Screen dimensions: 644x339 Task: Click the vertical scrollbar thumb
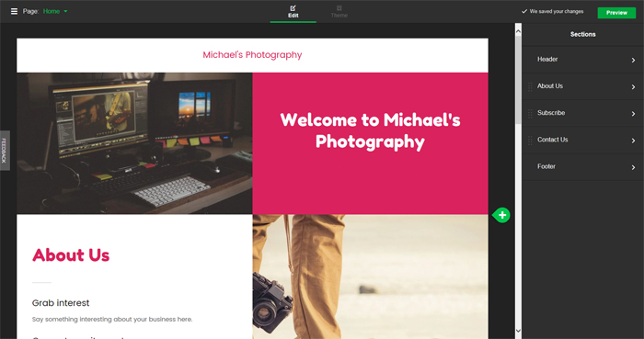click(518, 80)
